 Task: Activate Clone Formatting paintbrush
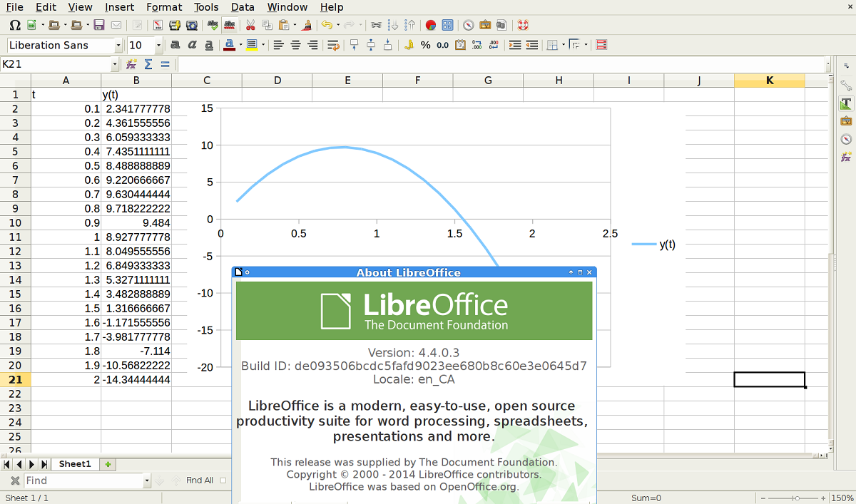(x=307, y=25)
